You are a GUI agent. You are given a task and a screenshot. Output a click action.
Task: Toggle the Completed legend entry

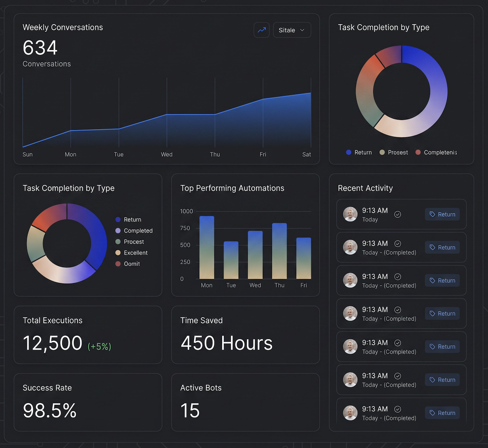pos(134,231)
